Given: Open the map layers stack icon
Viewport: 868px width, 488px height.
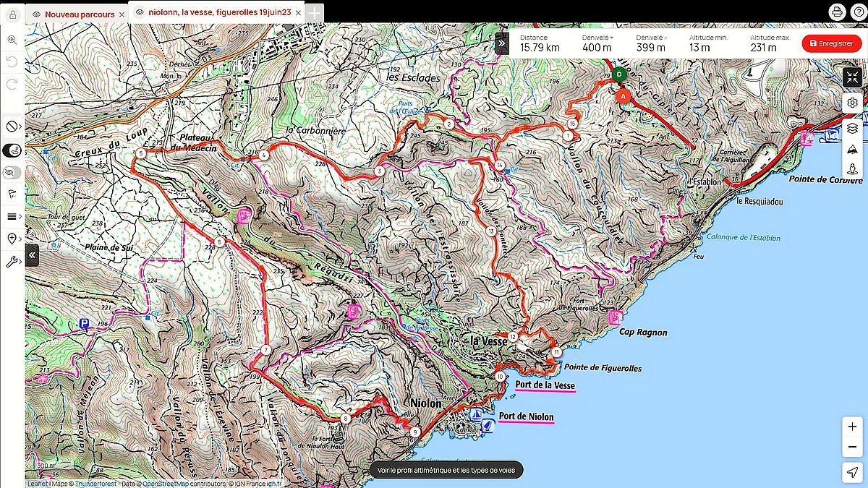Looking at the screenshot, I should [x=853, y=128].
